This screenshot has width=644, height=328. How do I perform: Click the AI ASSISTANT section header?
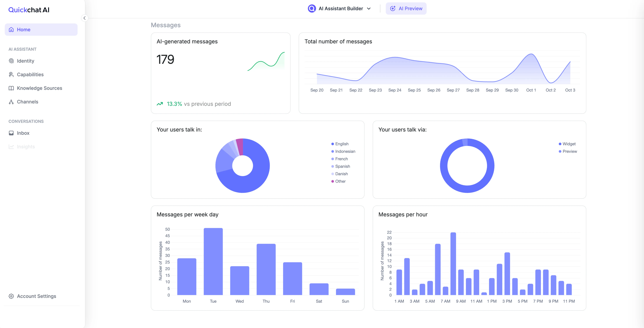click(23, 49)
